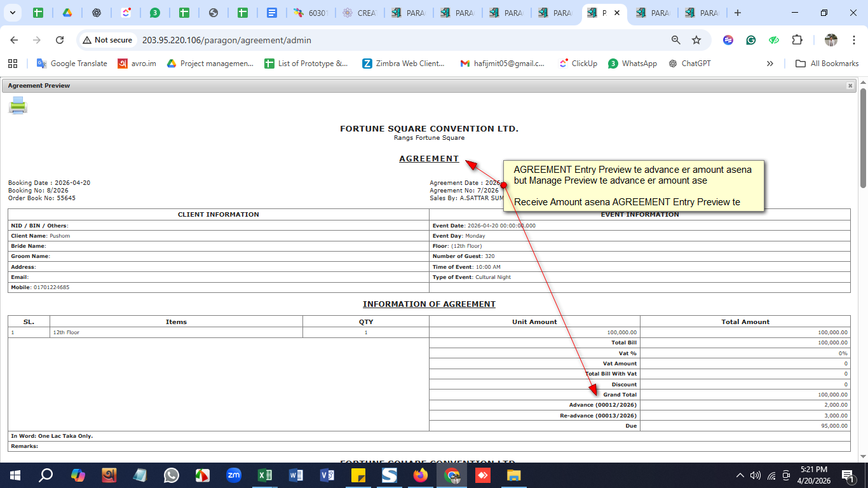Click the Due amount 95,000.00
This screenshot has height=488, width=868.
[834, 426]
